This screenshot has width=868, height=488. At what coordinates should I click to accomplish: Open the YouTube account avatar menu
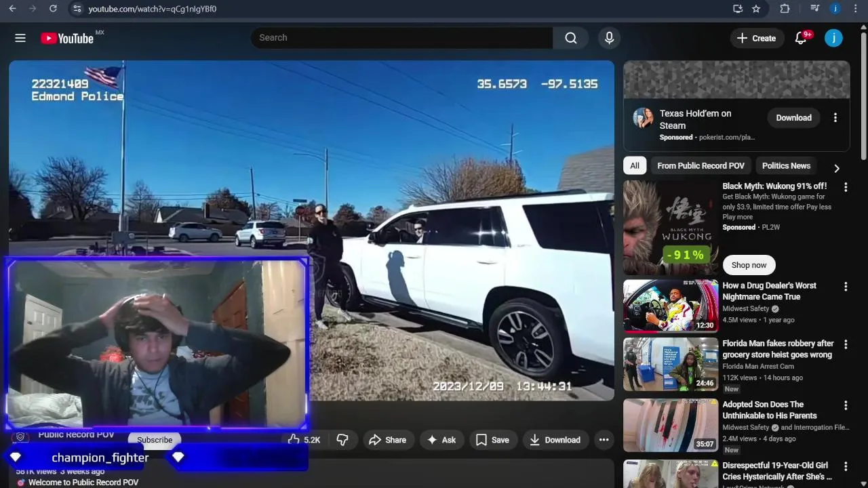(833, 38)
